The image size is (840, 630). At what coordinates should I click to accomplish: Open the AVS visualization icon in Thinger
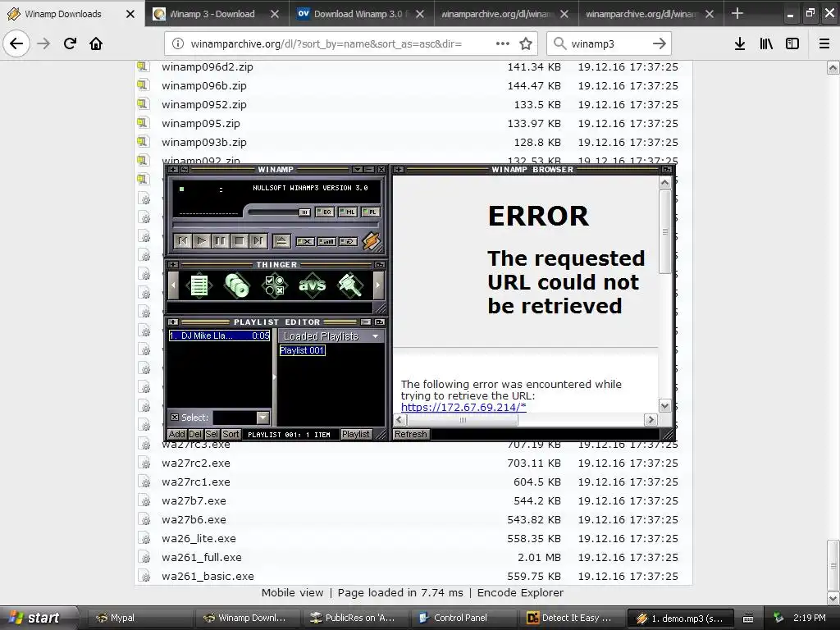coord(312,285)
